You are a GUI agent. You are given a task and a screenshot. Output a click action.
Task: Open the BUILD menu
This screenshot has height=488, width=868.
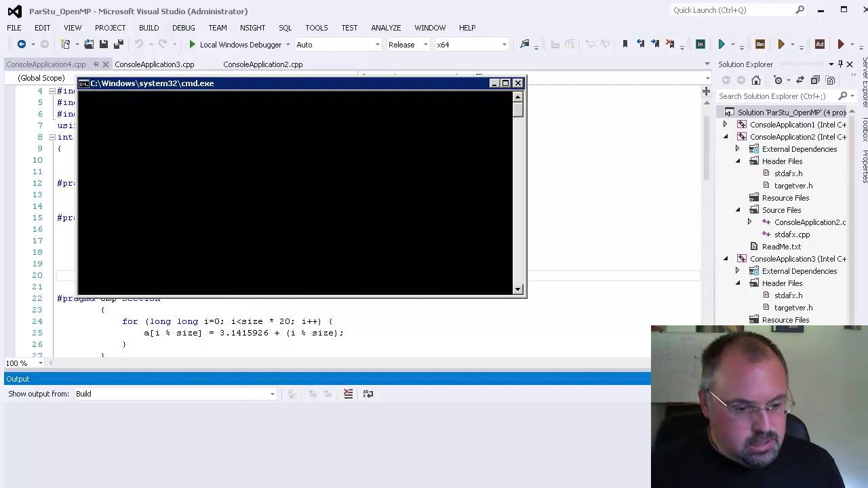point(149,28)
